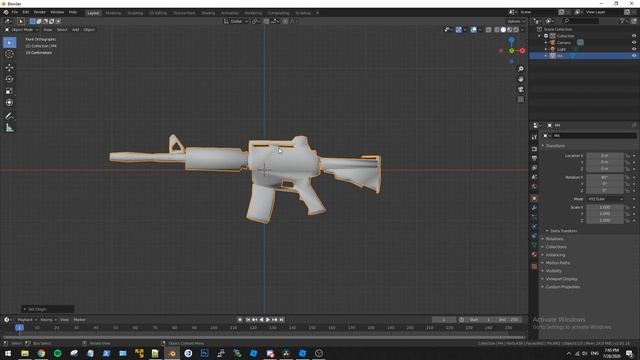640x360 pixels.
Task: Activate the Cursor tool in toolbar
Action: (9, 54)
